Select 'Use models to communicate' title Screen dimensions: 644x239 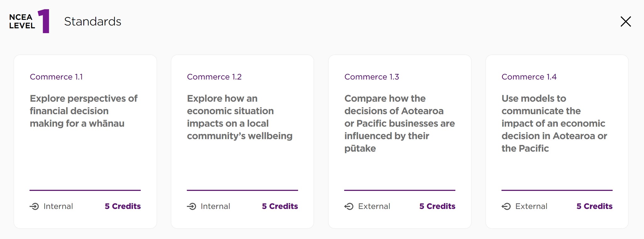(x=554, y=123)
